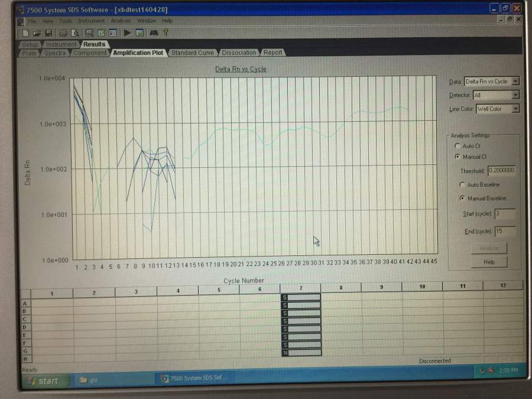Open the Tools menu
The height and width of the screenshot is (399, 532).
(66, 21)
